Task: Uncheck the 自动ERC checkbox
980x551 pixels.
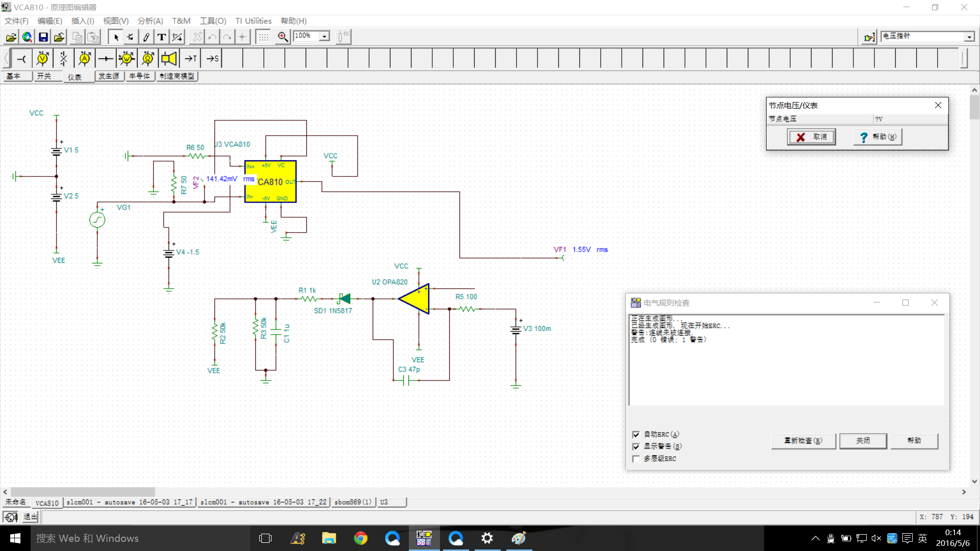Action: click(x=636, y=435)
